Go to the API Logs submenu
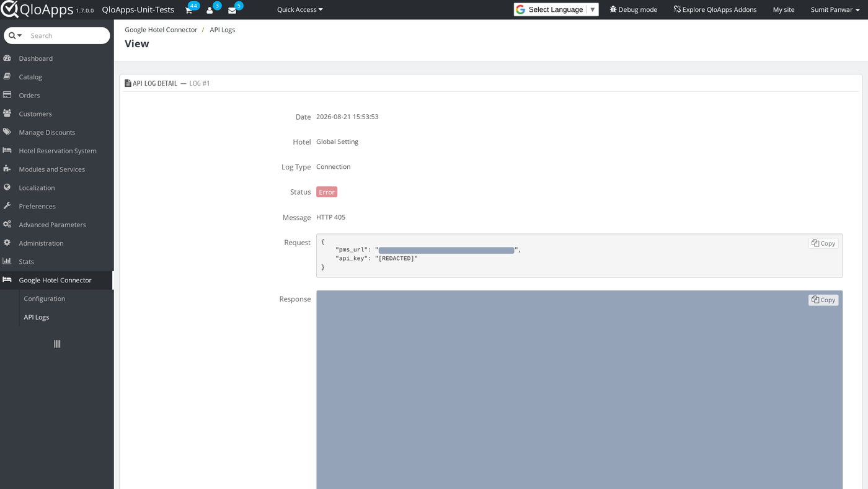 click(37, 317)
